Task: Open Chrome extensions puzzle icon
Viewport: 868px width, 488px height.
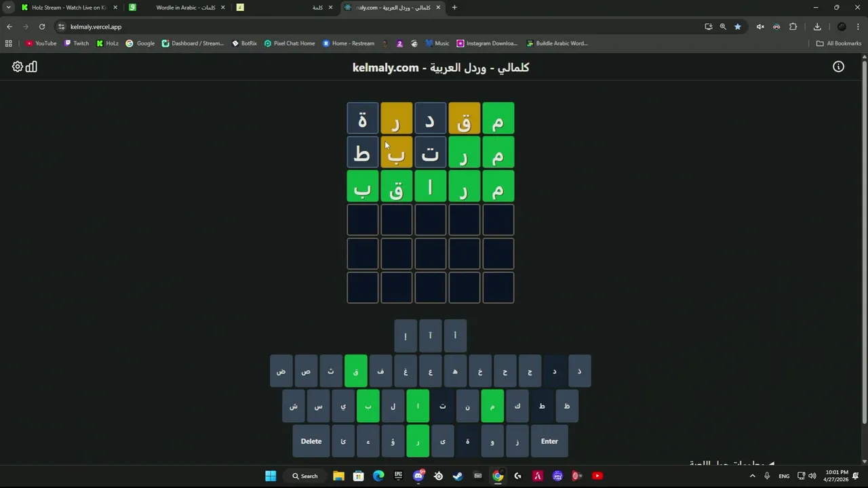Action: (x=793, y=26)
